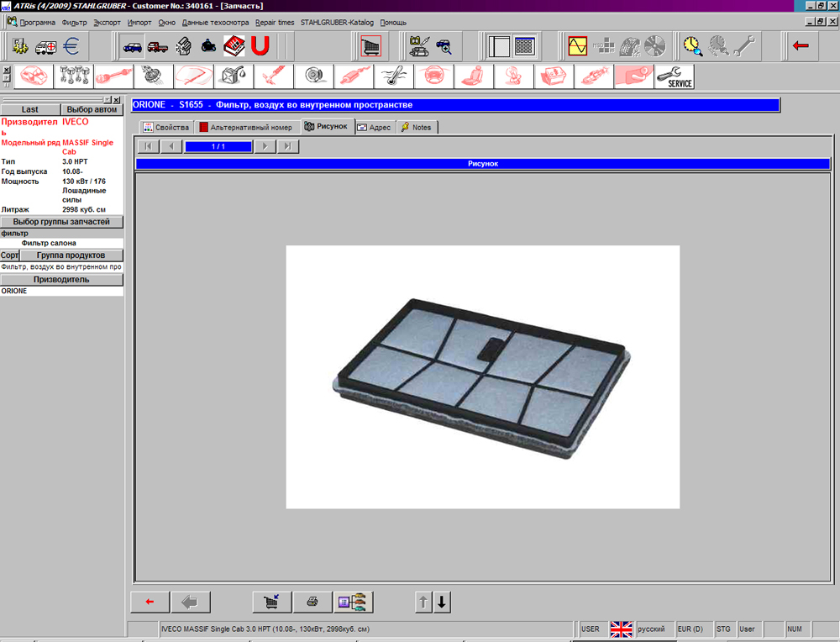Toggle the table grid layout view
The width and height of the screenshot is (840, 642).
525,45
